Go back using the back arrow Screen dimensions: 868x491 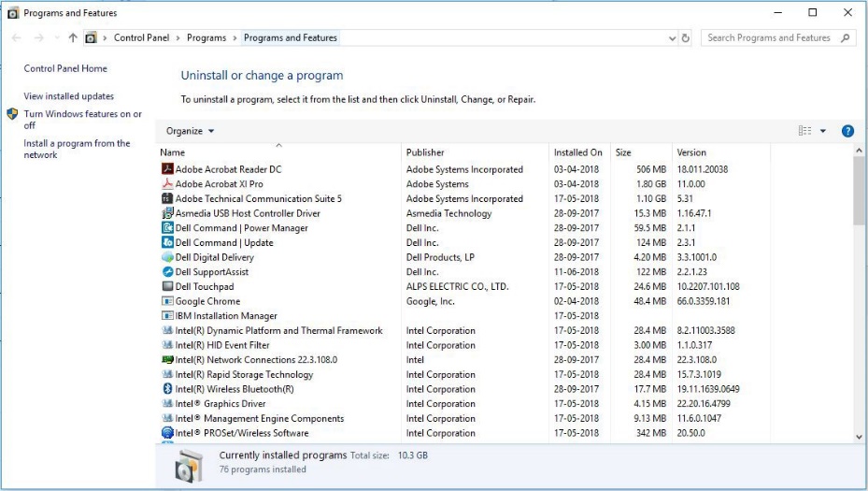click(x=17, y=37)
